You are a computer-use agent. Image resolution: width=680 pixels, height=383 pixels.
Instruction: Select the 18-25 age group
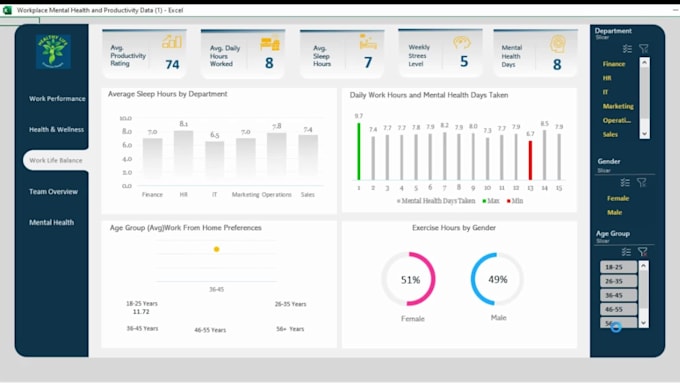618,267
